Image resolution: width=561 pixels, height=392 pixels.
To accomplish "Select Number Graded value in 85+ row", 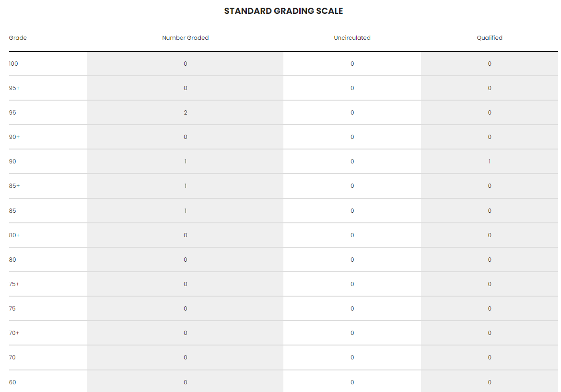I will coord(186,186).
